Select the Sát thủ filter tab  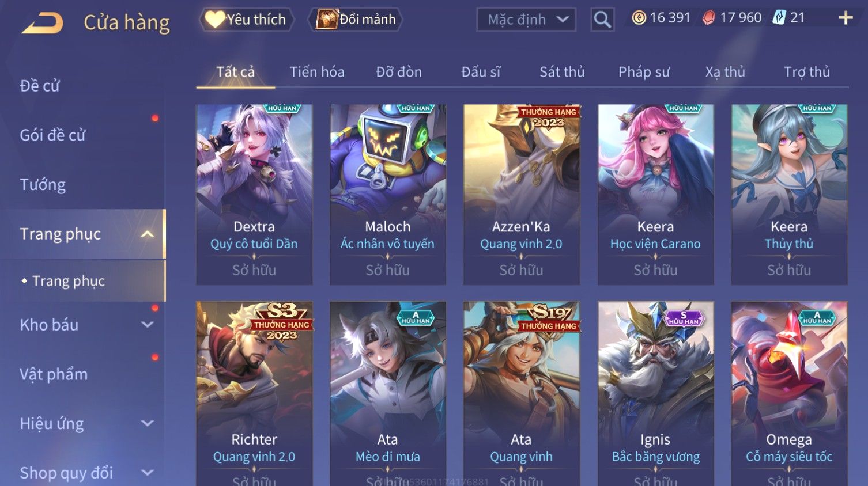tap(562, 72)
